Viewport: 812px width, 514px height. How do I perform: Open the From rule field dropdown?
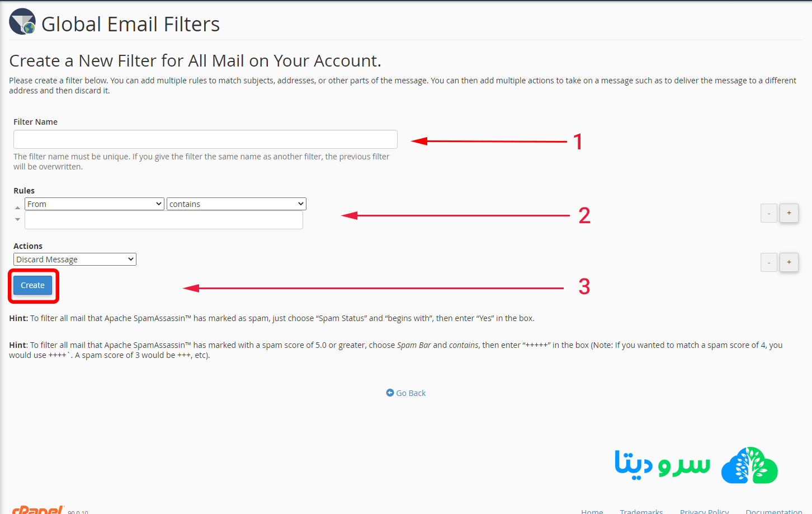point(94,204)
